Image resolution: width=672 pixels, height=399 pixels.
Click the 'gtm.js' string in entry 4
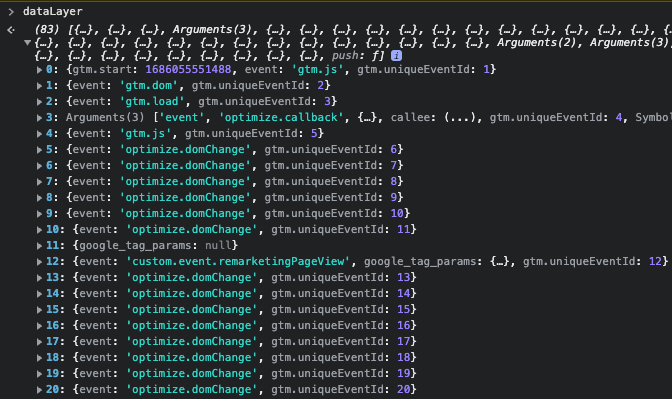(145, 134)
